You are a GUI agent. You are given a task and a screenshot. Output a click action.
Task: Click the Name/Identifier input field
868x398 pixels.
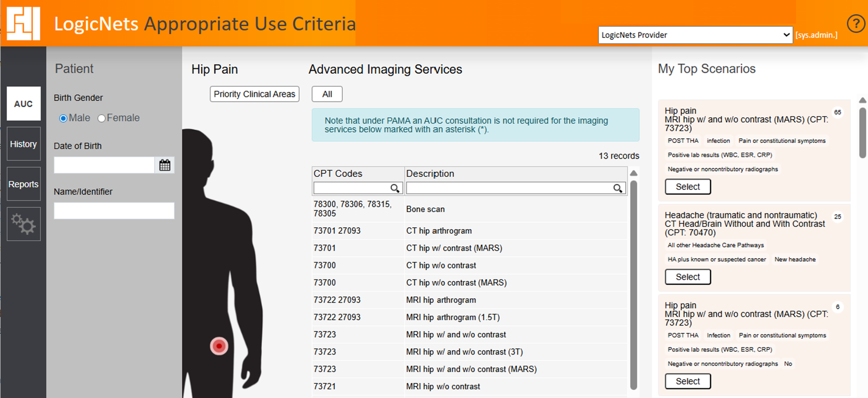[114, 211]
